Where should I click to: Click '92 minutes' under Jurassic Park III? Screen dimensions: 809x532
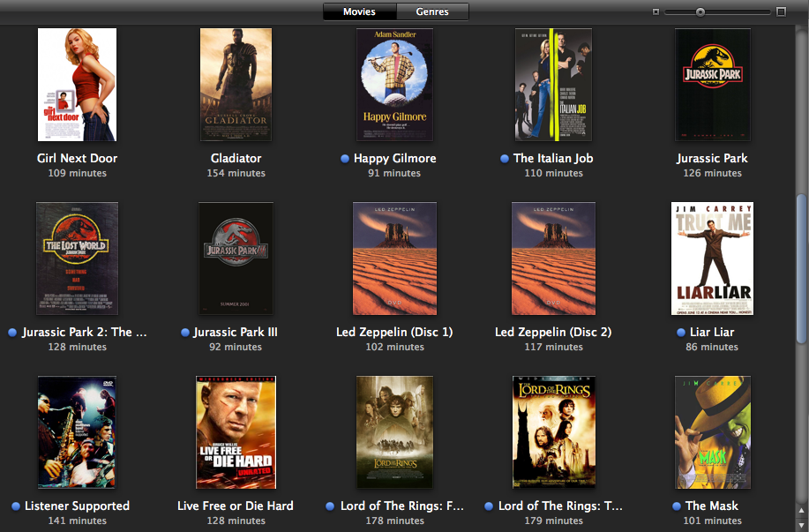tap(236, 348)
